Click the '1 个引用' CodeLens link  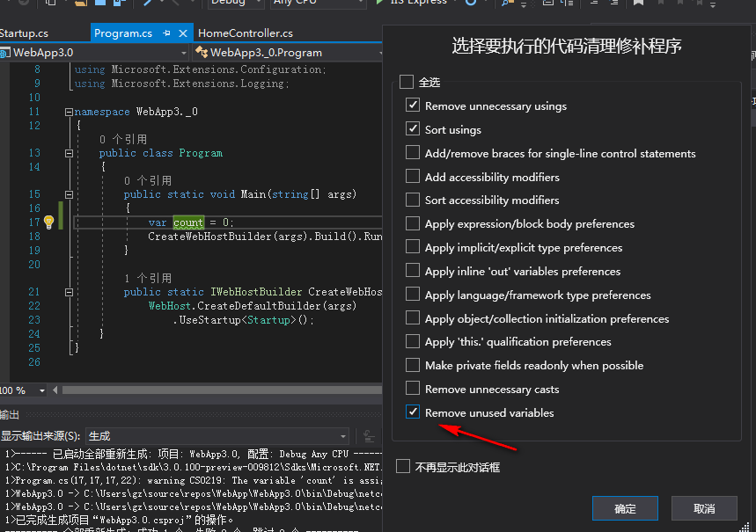coord(148,278)
